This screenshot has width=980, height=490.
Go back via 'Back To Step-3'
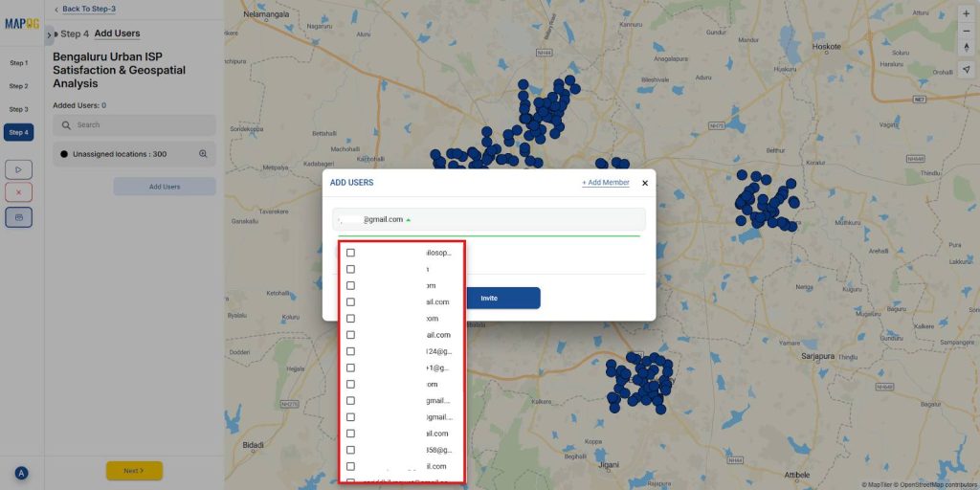pos(84,9)
